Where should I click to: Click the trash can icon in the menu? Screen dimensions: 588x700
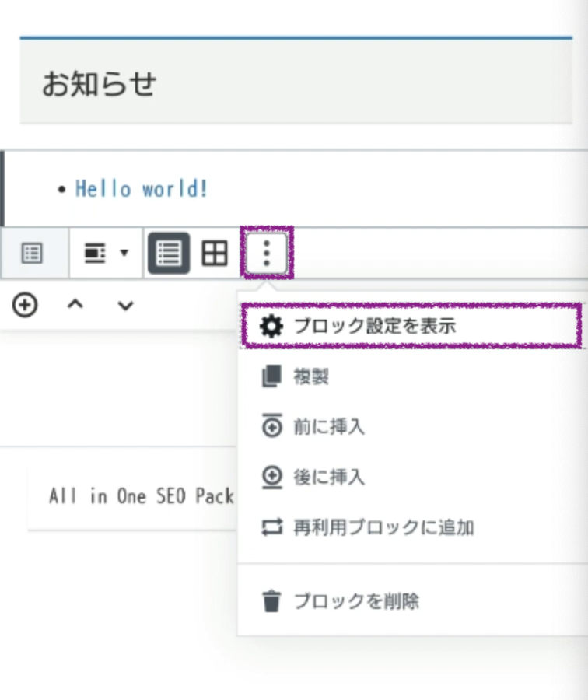(271, 601)
